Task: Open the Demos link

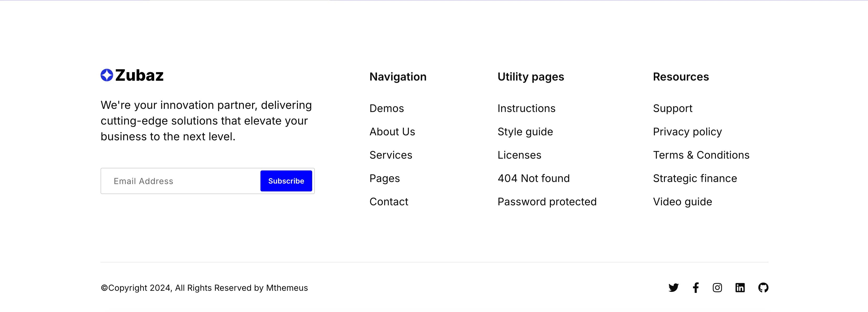Action: tap(386, 108)
